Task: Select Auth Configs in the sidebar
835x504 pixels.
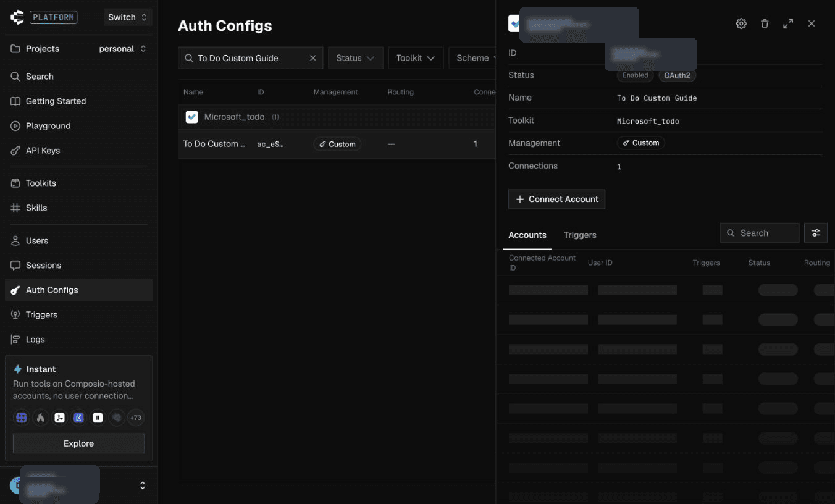Action: pos(78,290)
